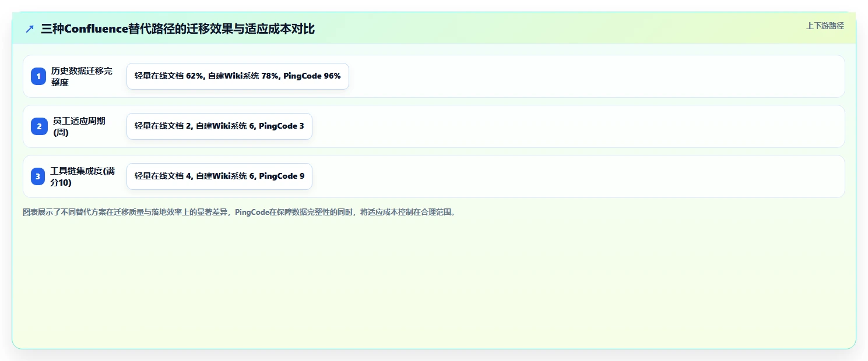Select the 员工适应周期(周) label

[x=79, y=126]
